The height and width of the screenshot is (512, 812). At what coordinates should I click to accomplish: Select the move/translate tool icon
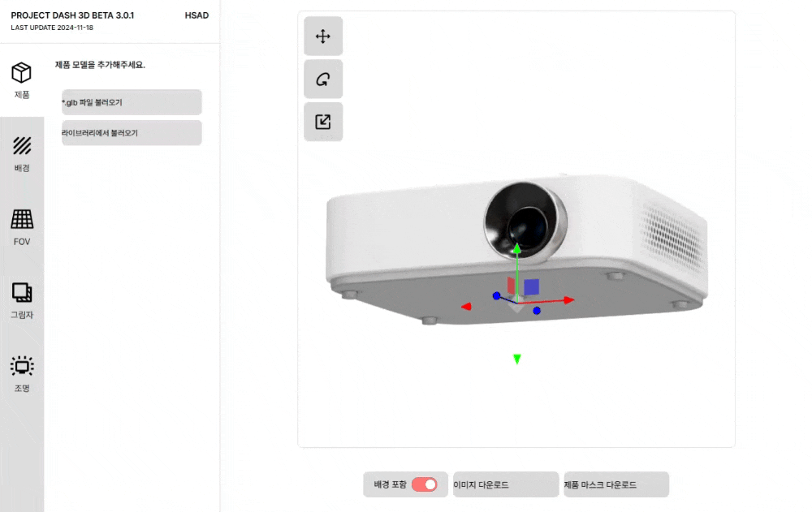click(322, 37)
